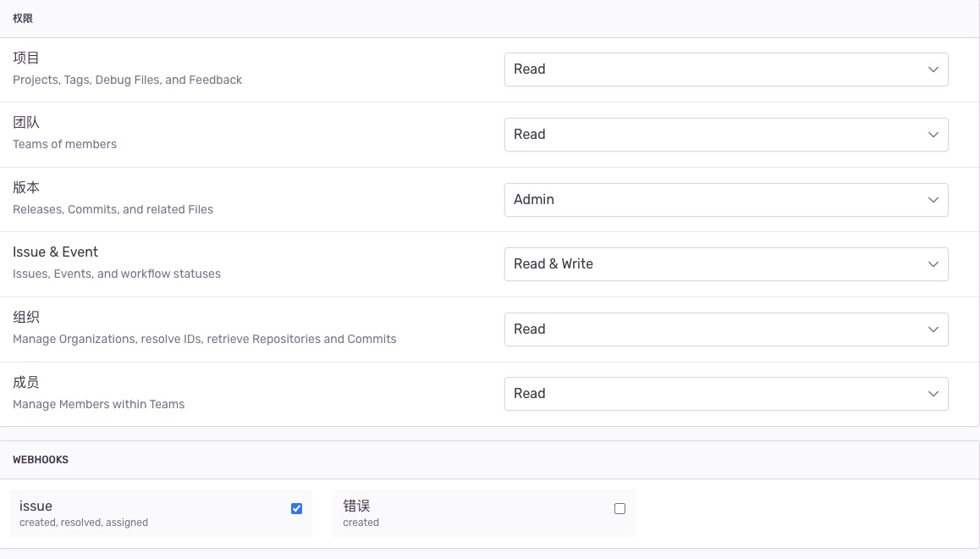Expand the 团队 permission select box
Image resolution: width=980 pixels, height=559 pixels.
pyautogui.click(x=725, y=135)
